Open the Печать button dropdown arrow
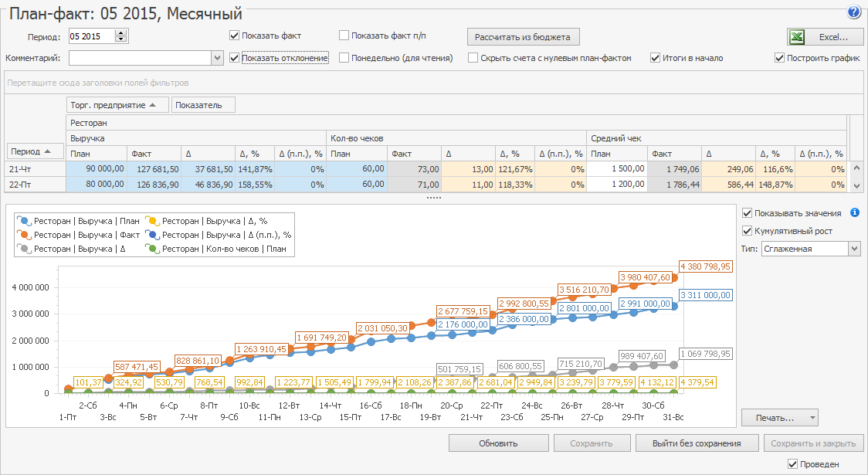The image size is (868, 475). tap(811, 418)
